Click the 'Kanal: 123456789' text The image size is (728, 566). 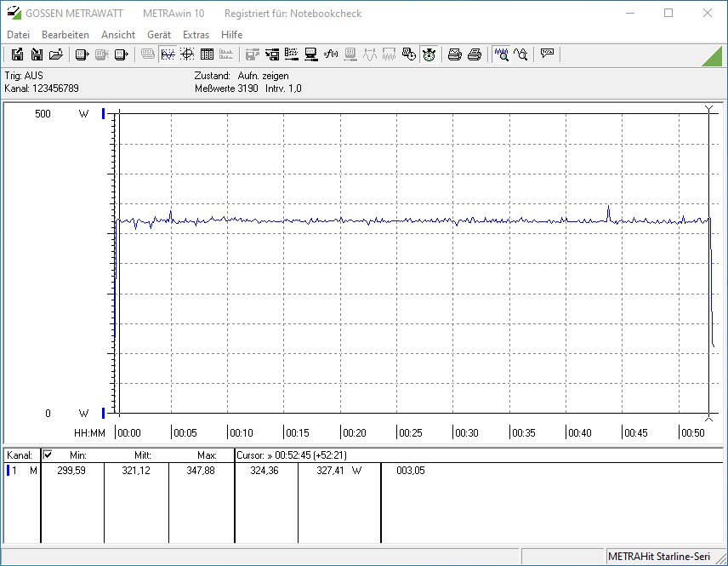point(42,89)
